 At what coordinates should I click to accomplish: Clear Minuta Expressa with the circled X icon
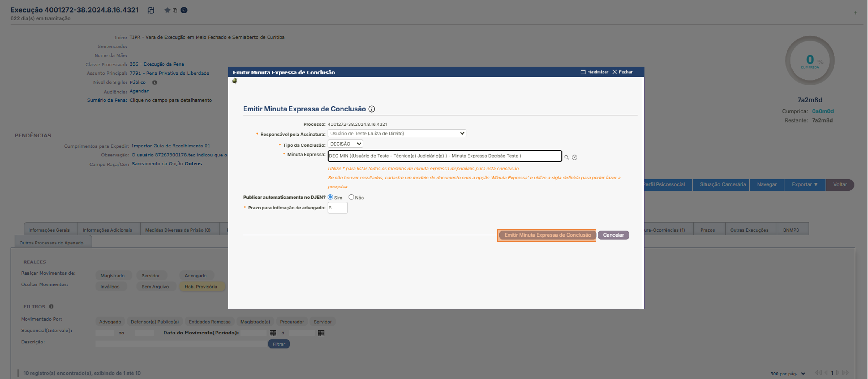click(574, 157)
